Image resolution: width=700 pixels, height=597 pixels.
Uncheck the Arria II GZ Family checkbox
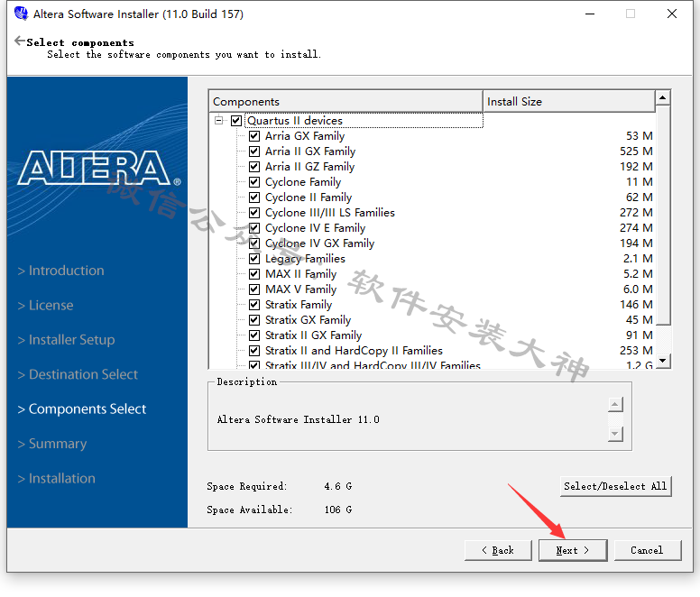[254, 167]
